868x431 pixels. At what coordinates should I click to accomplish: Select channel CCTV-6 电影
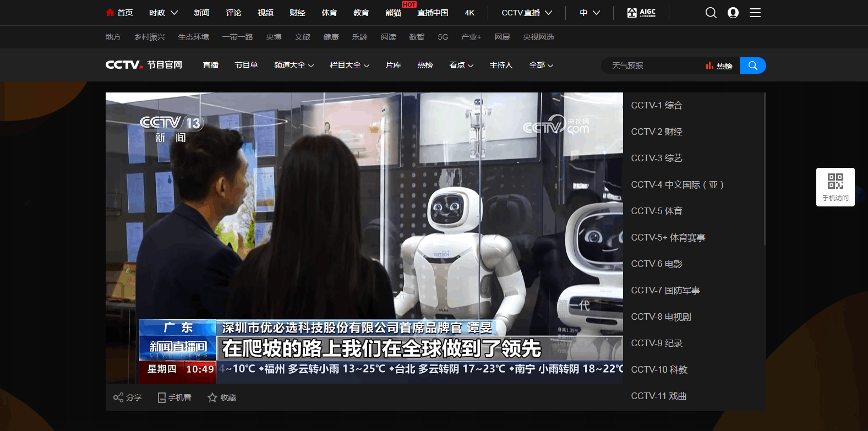tap(656, 264)
